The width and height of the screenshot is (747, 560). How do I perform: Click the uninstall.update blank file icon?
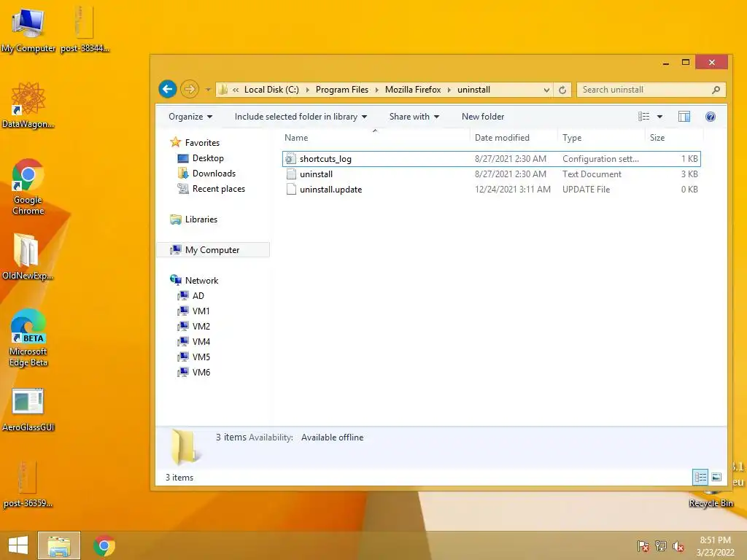point(290,189)
